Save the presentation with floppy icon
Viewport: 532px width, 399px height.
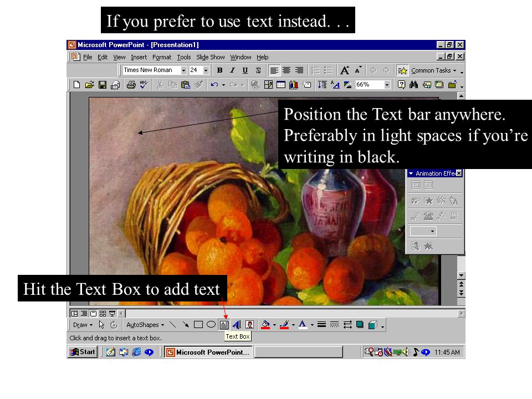coord(103,84)
